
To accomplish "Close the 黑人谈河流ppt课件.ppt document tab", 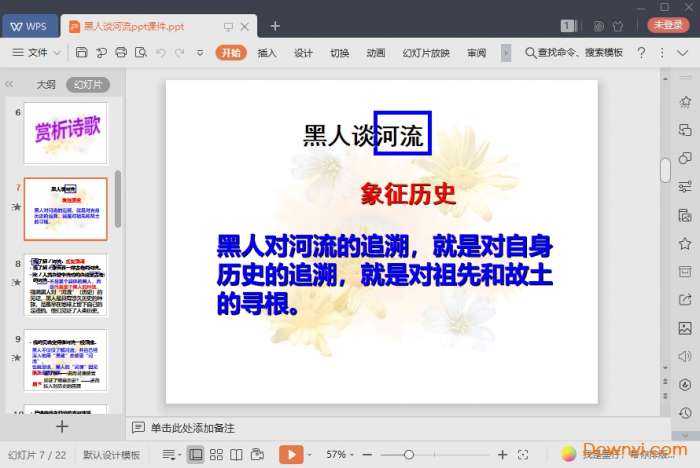I will tap(245, 27).
